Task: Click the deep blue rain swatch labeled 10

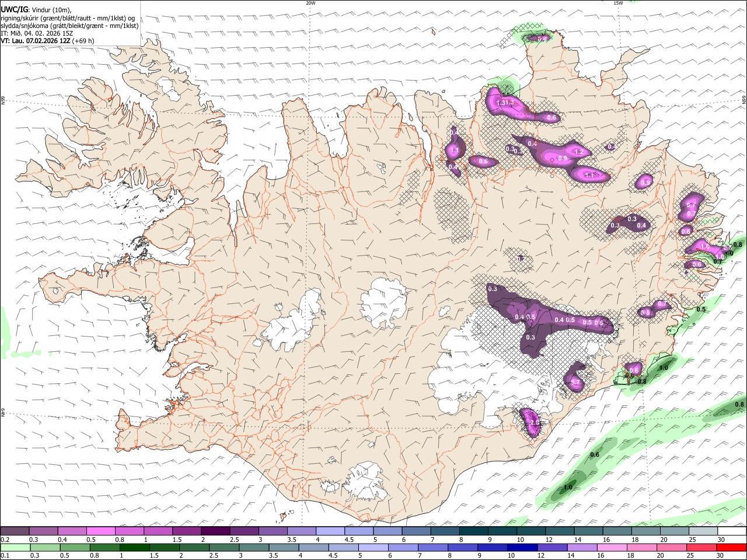Action: coord(522,548)
